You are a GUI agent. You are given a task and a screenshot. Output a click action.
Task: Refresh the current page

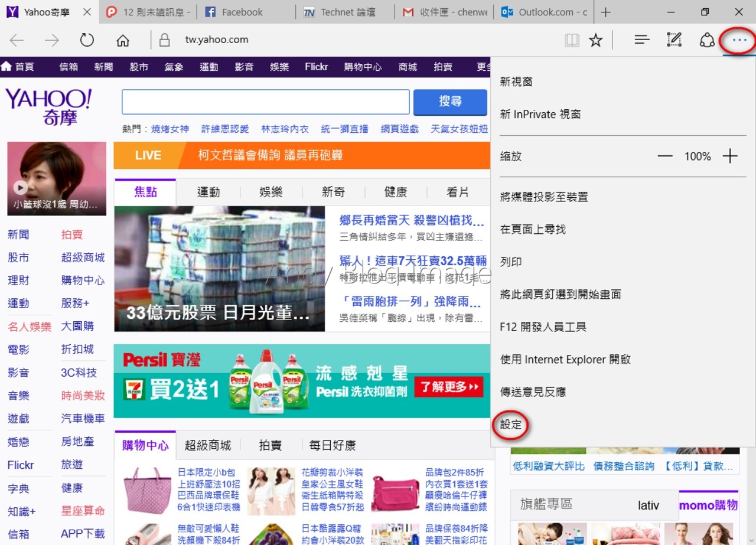click(x=87, y=40)
